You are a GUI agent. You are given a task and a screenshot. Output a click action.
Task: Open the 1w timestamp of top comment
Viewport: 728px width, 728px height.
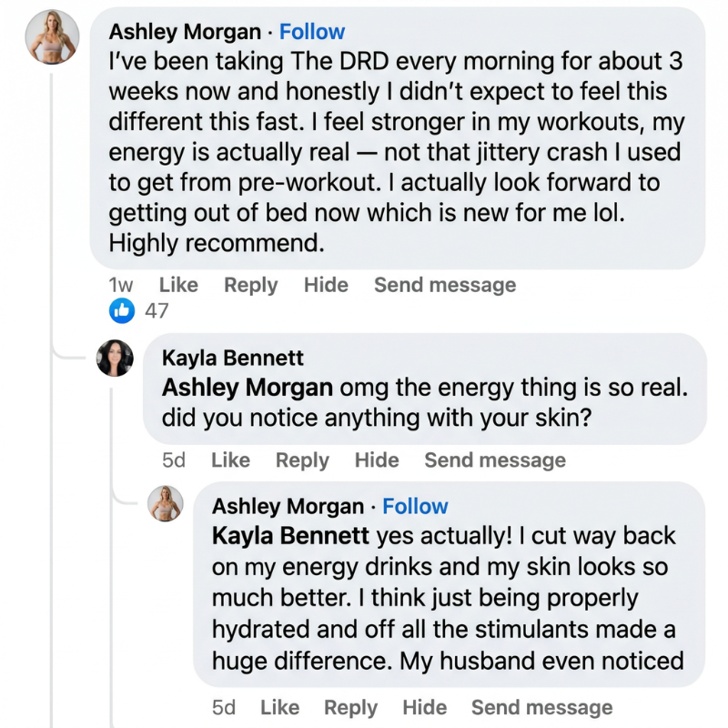[x=121, y=285]
